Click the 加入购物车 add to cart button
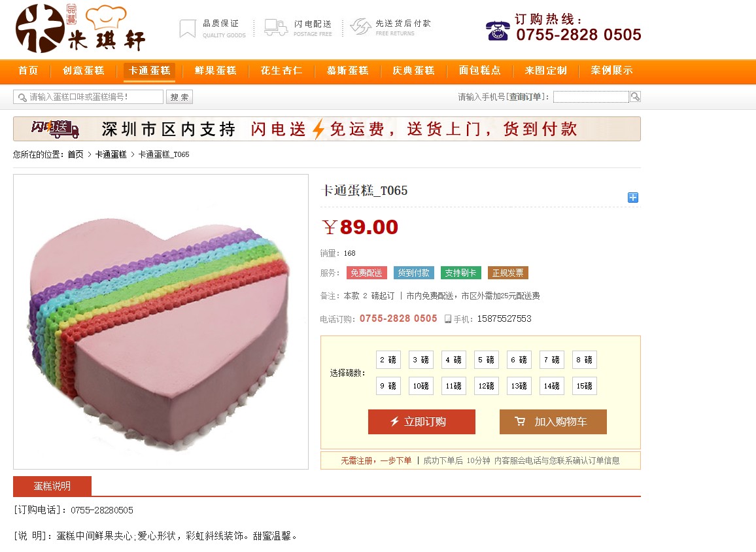 coord(553,422)
